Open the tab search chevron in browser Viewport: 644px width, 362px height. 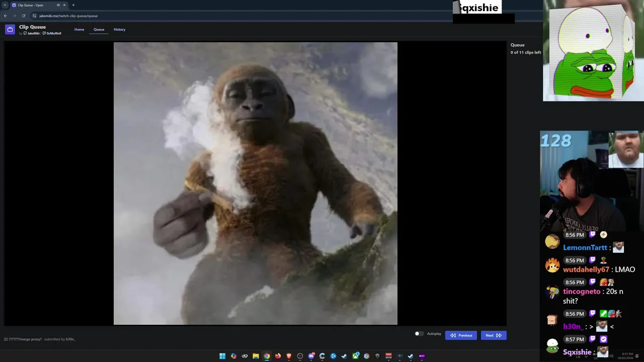click(5, 5)
